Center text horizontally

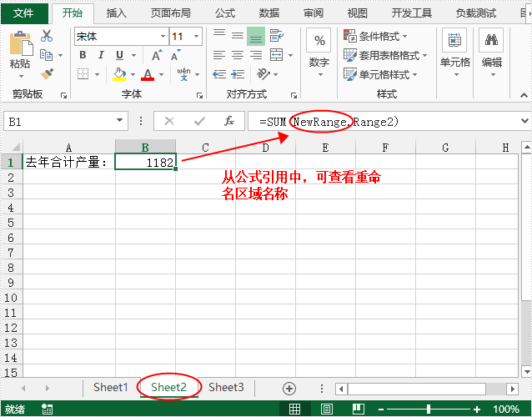238,55
